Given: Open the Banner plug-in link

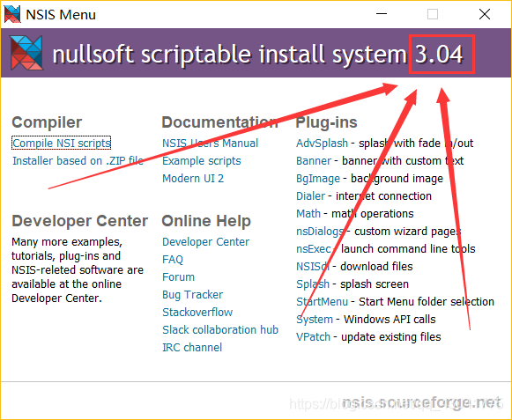Looking at the screenshot, I should (314, 160).
